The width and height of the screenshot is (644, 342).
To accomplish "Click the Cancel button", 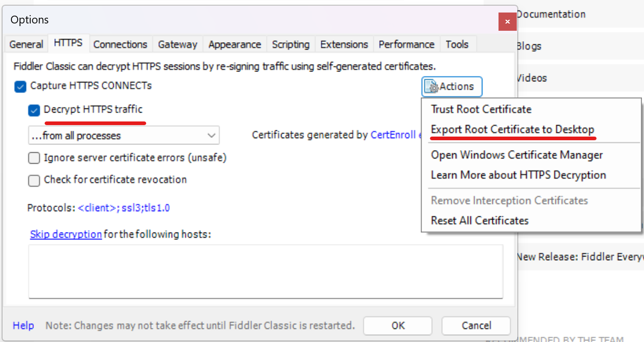I will (x=476, y=325).
